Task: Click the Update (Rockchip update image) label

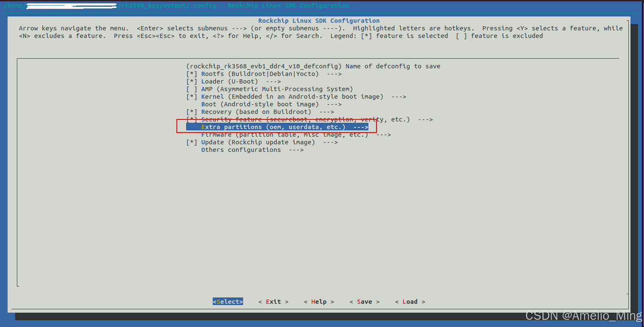Action: [258, 142]
